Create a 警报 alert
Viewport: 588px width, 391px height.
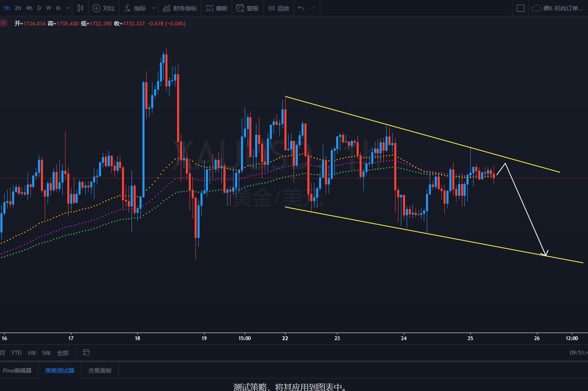247,8
